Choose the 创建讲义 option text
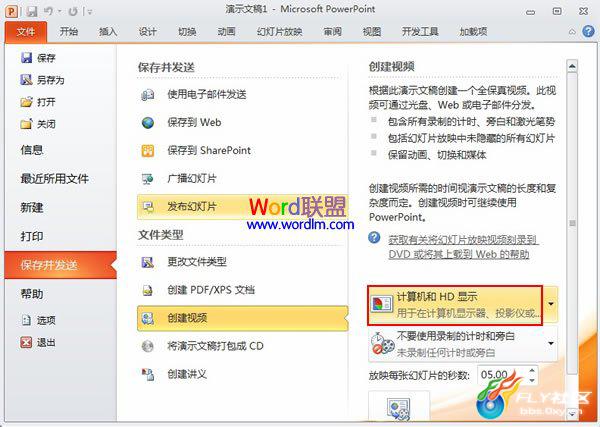The height and width of the screenshot is (427, 600). [x=187, y=374]
